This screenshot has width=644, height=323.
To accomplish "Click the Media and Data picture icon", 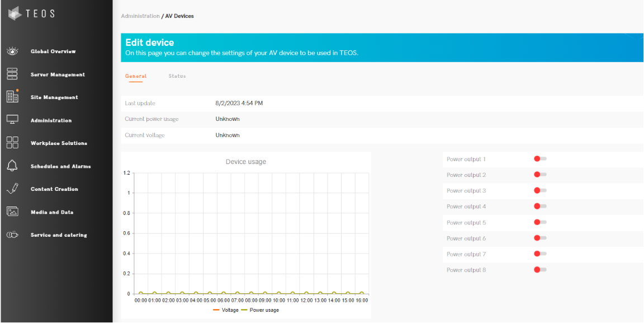I will pyautogui.click(x=12, y=212).
